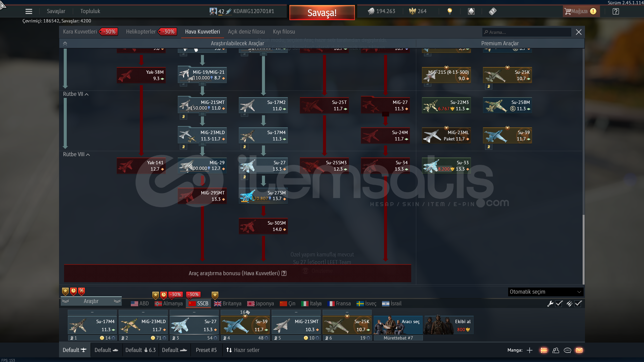Open the vehicle research bonus help icon
The height and width of the screenshot is (362, 644).
coord(284,274)
